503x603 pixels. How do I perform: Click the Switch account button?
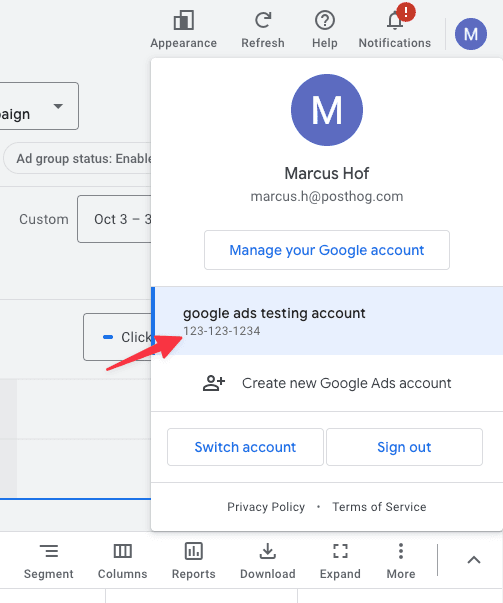click(245, 447)
